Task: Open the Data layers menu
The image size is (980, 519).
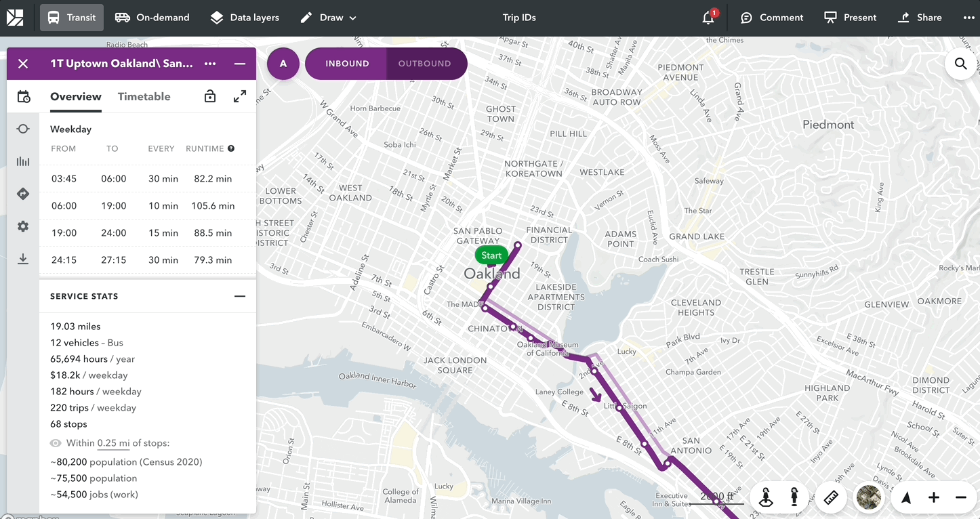Action: [x=245, y=18]
